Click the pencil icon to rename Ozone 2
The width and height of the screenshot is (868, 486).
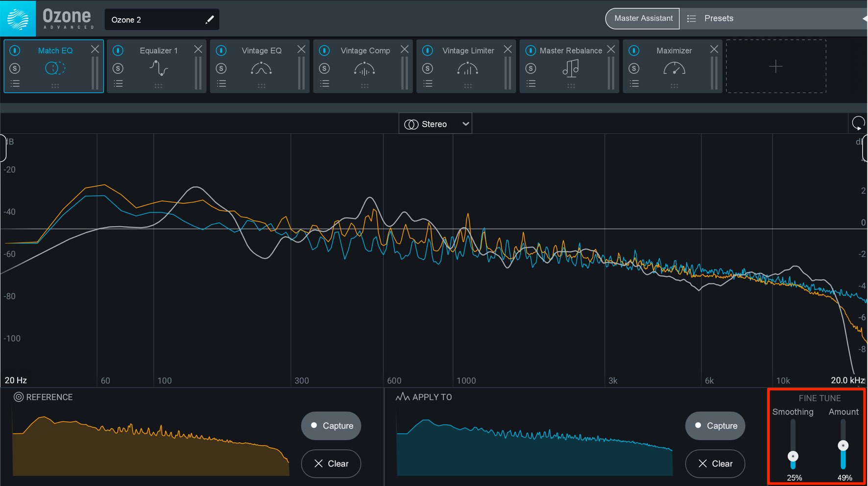tap(210, 20)
